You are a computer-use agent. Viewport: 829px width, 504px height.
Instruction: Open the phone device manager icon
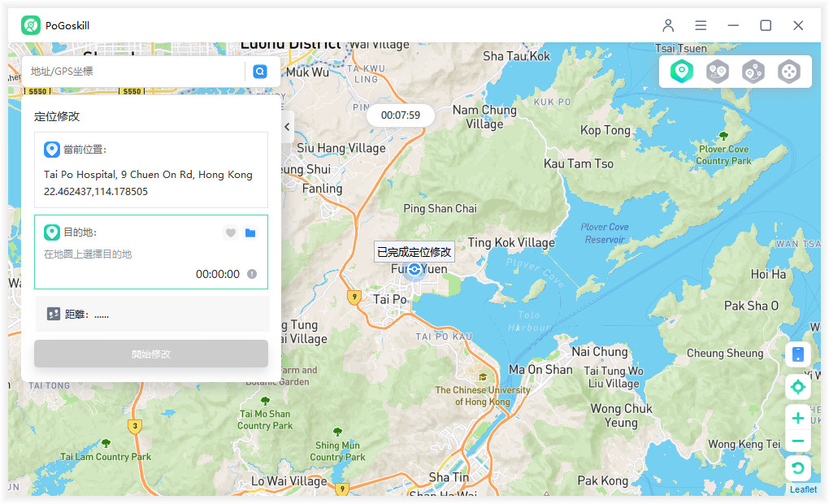797,354
